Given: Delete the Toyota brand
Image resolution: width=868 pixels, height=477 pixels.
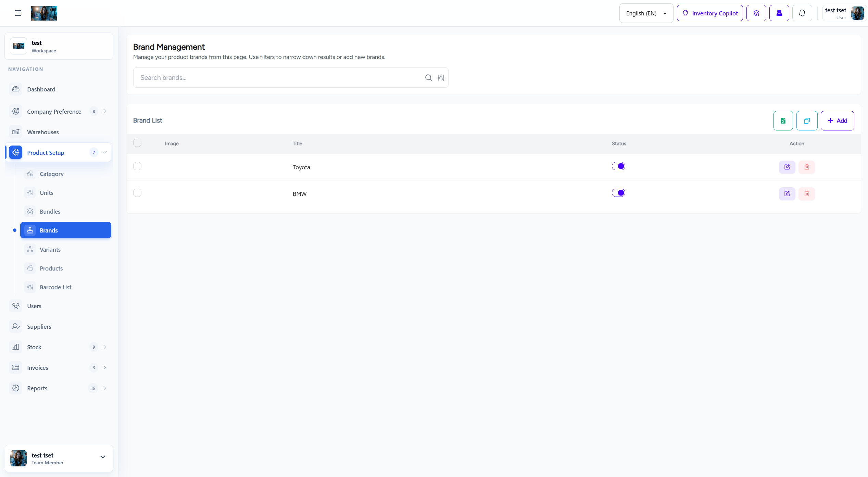Looking at the screenshot, I should (807, 167).
